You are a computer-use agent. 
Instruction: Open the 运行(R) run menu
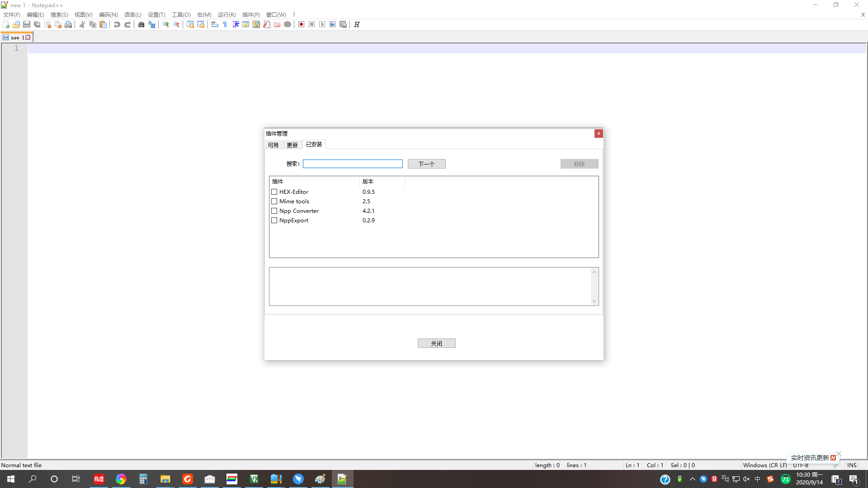point(226,14)
